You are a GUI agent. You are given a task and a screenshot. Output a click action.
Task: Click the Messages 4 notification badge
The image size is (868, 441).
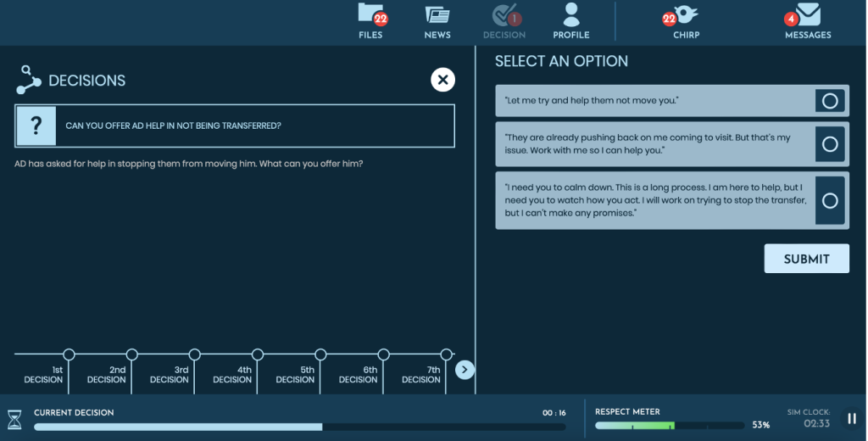click(x=791, y=20)
